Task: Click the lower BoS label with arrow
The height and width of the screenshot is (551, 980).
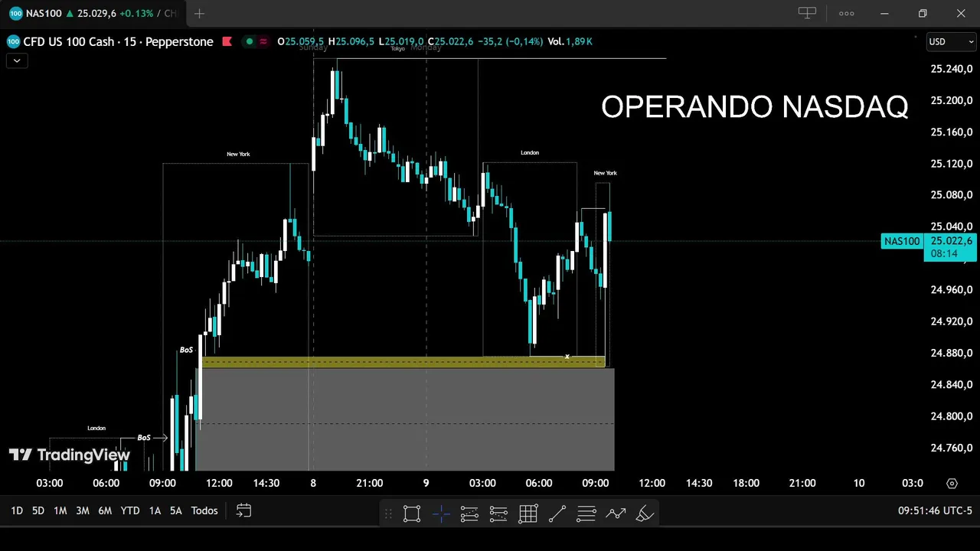Action: pyautogui.click(x=144, y=438)
